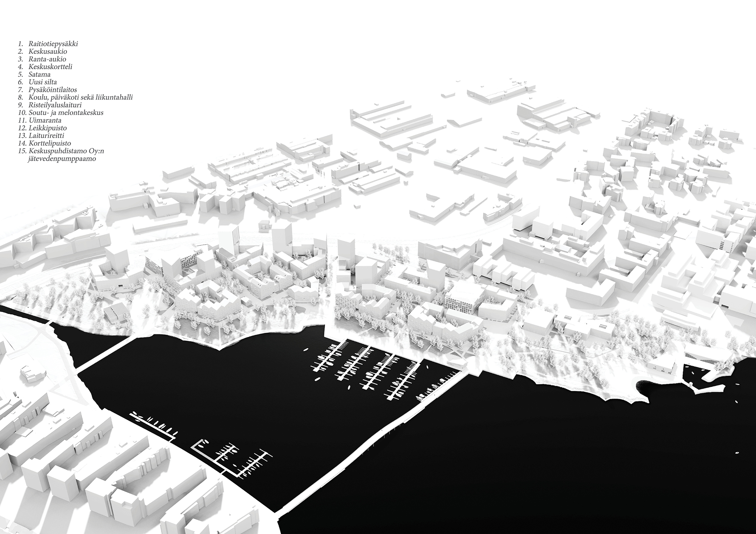Select Soutu- ja melontakeskus legend entry

coord(65,113)
